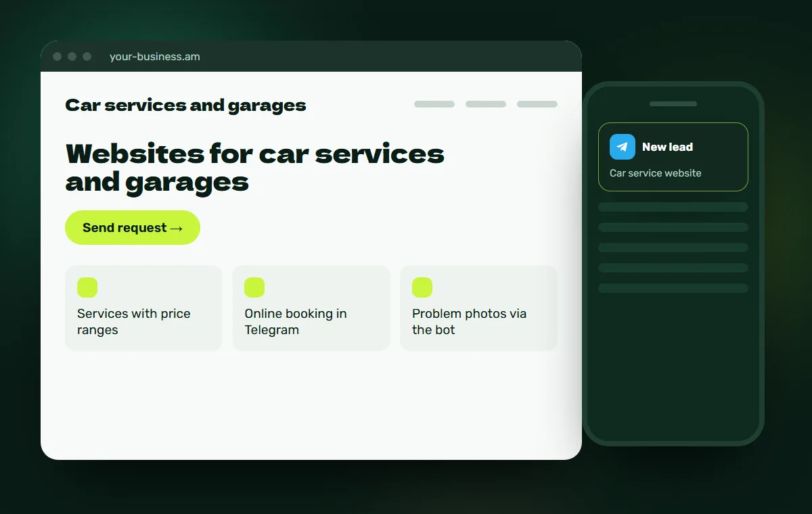The image size is (812, 514).
Task: Open 'Problem photos via the bot' card
Action: click(x=478, y=308)
